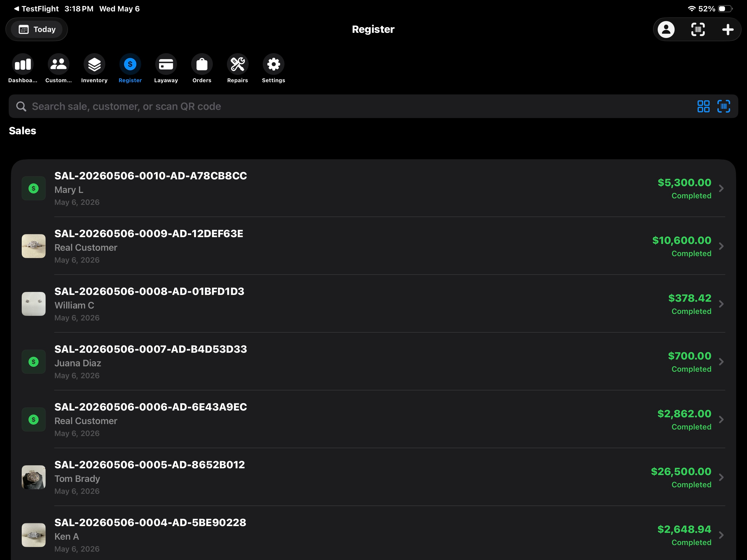Open the Today date filter

tap(37, 29)
